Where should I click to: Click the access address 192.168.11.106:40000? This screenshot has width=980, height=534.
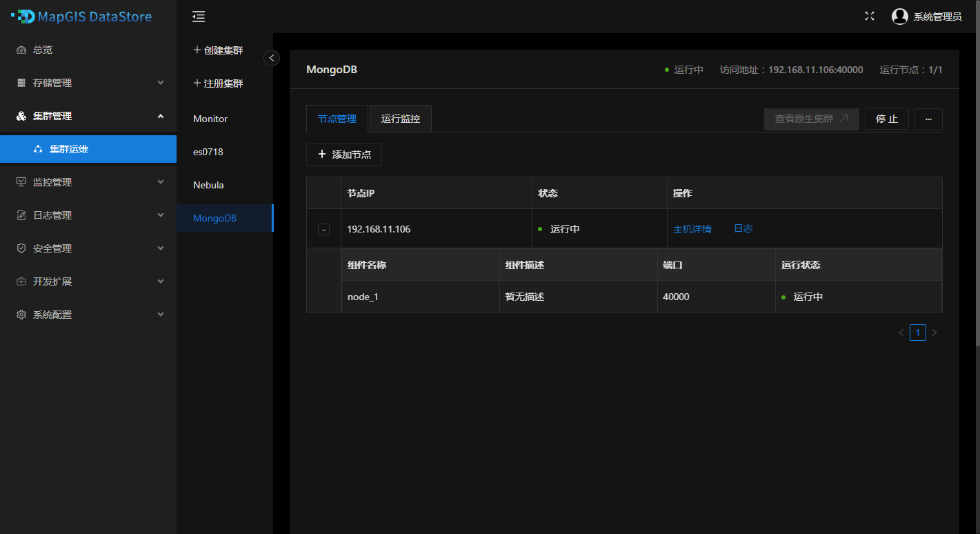coord(816,70)
